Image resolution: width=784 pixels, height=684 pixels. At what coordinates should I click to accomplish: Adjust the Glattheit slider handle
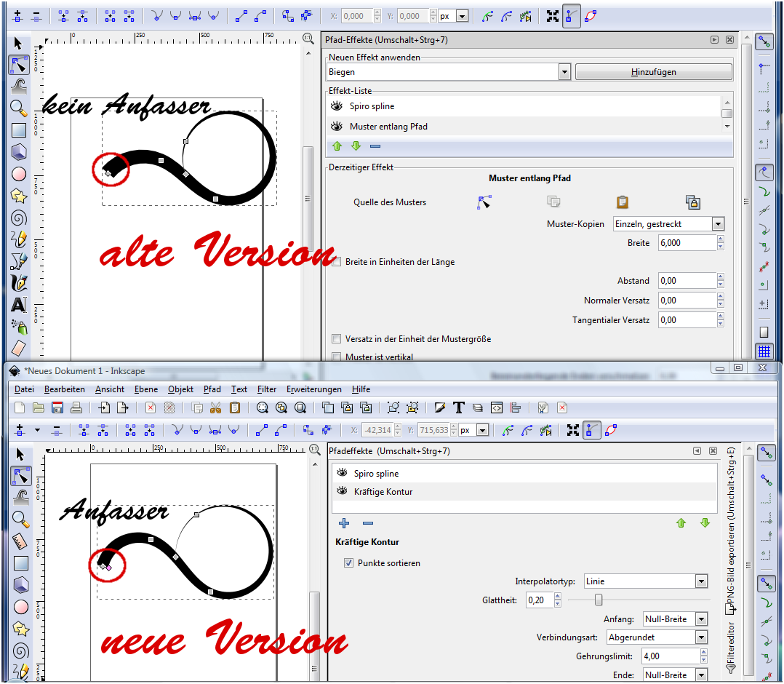(x=599, y=600)
